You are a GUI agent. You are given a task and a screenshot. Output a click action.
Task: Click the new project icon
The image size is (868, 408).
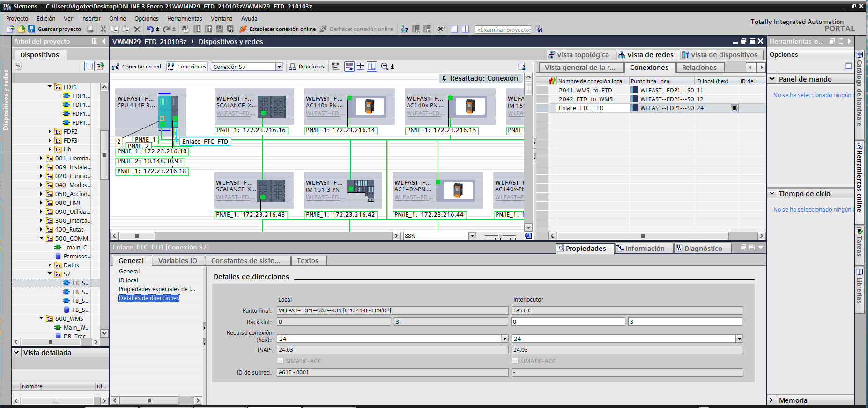click(x=11, y=29)
